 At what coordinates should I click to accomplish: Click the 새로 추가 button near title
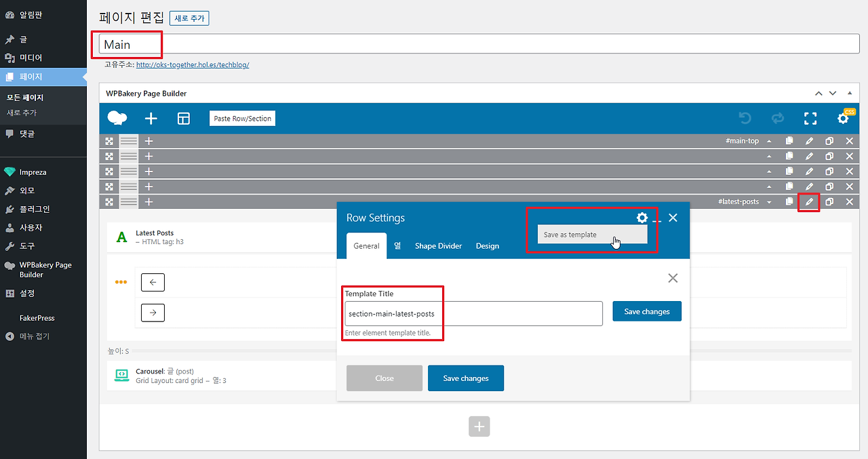pyautogui.click(x=189, y=18)
